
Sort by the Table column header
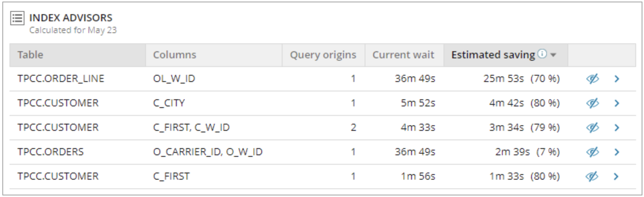30,55
